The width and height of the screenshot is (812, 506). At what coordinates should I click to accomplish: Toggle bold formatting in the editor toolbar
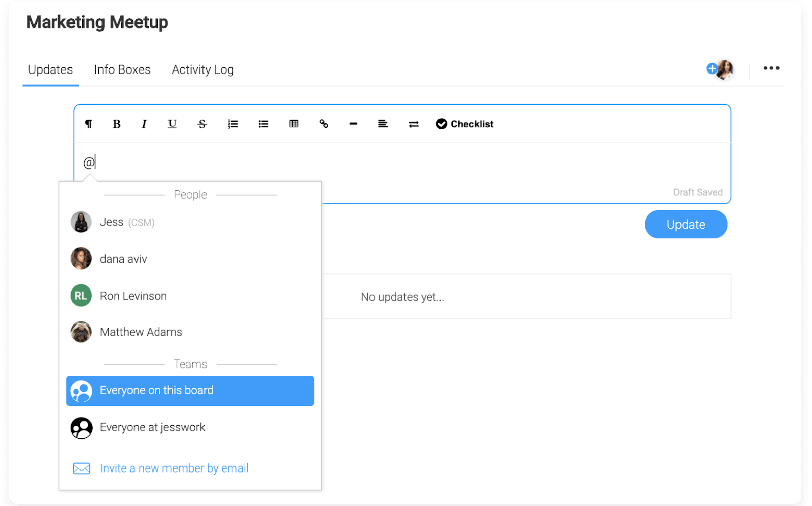pos(116,124)
